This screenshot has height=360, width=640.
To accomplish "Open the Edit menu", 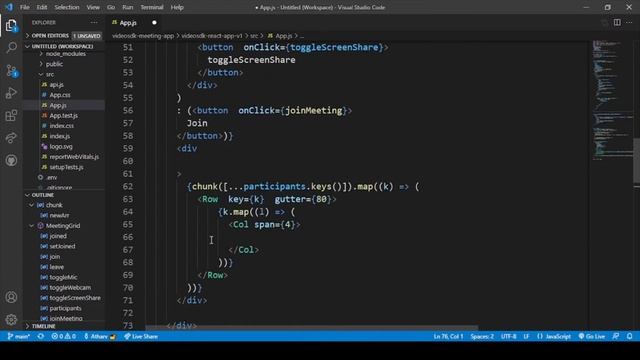I will click(42, 7).
